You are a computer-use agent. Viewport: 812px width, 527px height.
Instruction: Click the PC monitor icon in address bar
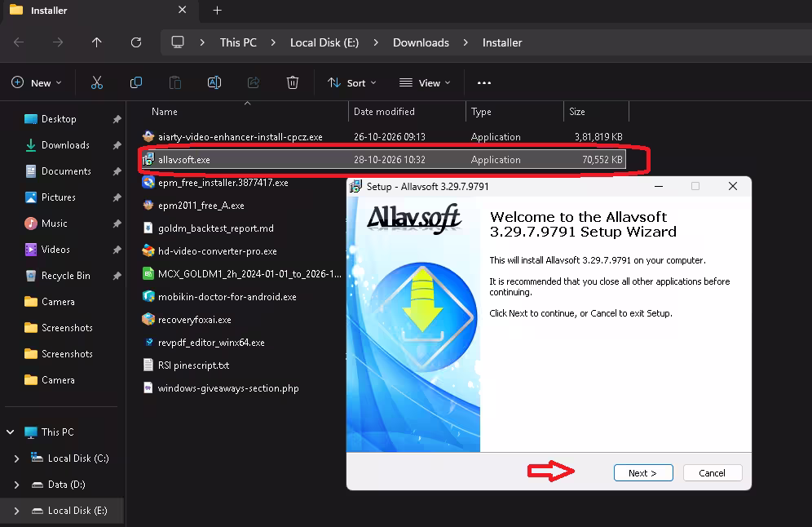coord(178,42)
